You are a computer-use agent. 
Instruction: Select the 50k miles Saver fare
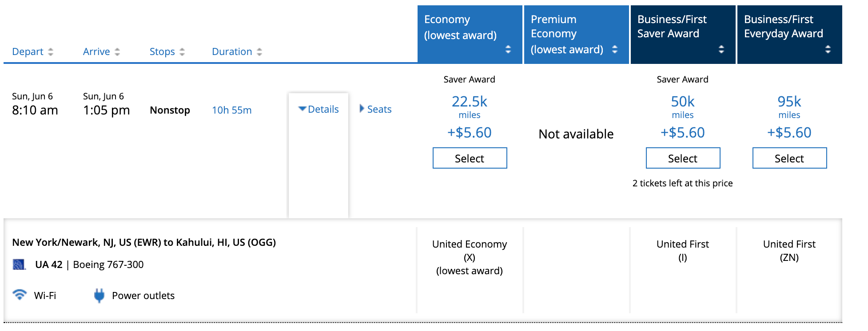coord(683,158)
